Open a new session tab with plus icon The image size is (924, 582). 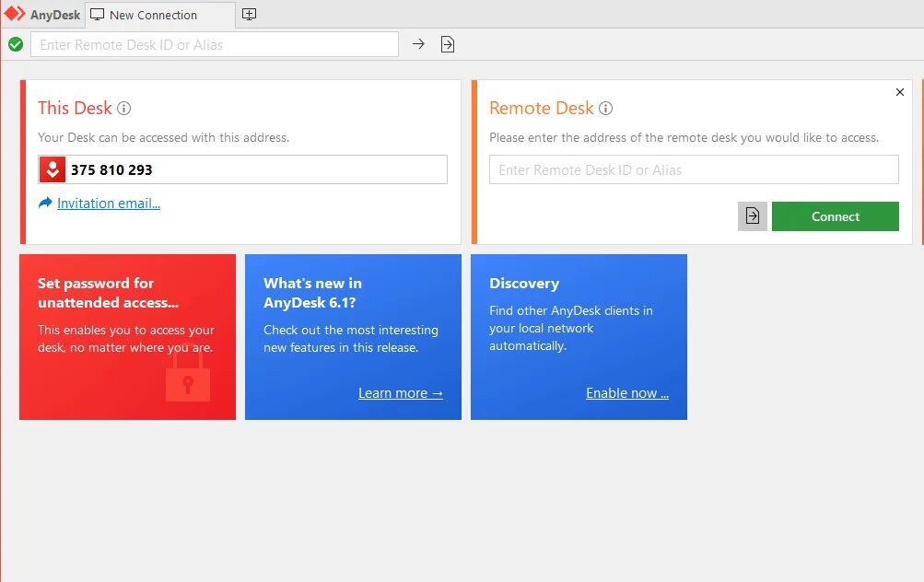tap(250, 14)
